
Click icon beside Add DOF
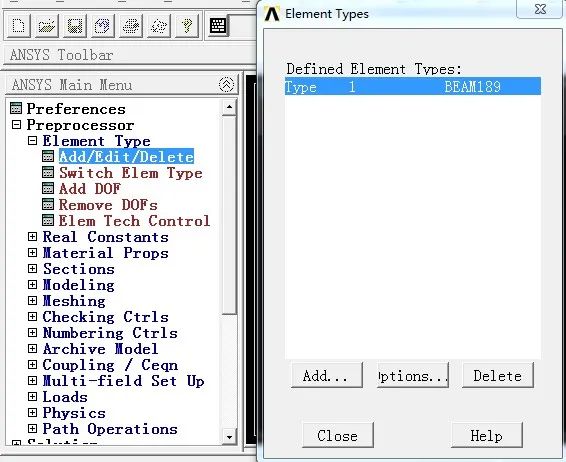point(48,188)
